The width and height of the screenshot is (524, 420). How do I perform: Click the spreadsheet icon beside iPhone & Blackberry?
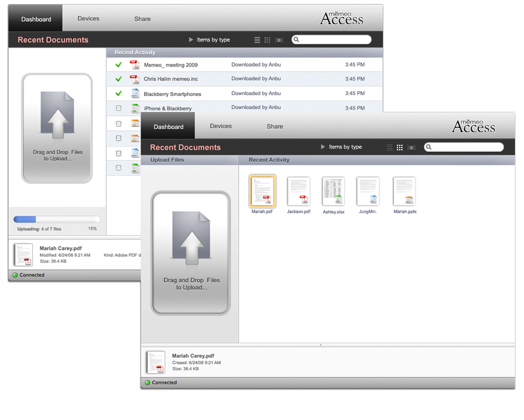pos(135,108)
